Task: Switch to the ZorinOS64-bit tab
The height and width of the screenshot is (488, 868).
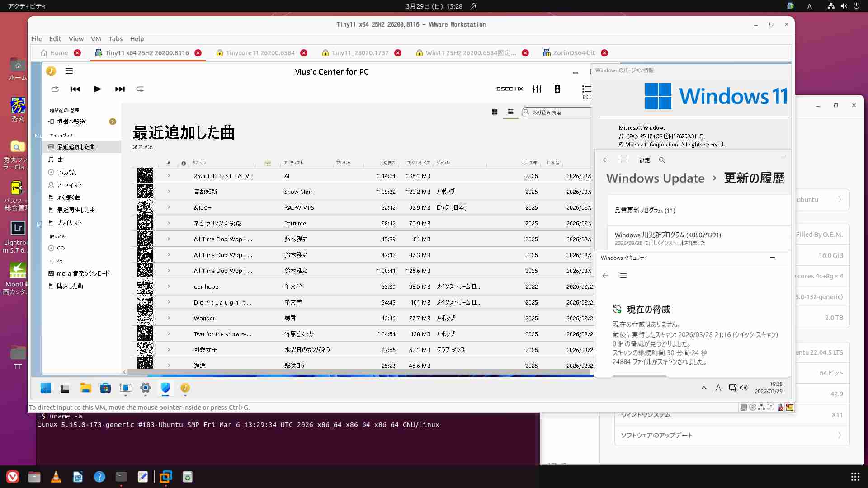Action: point(574,53)
